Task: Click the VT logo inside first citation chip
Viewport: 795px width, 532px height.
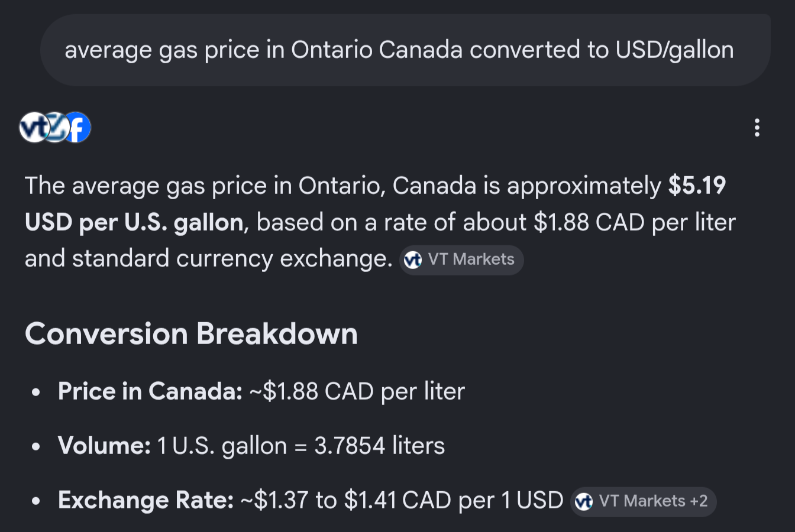Action: tap(413, 259)
